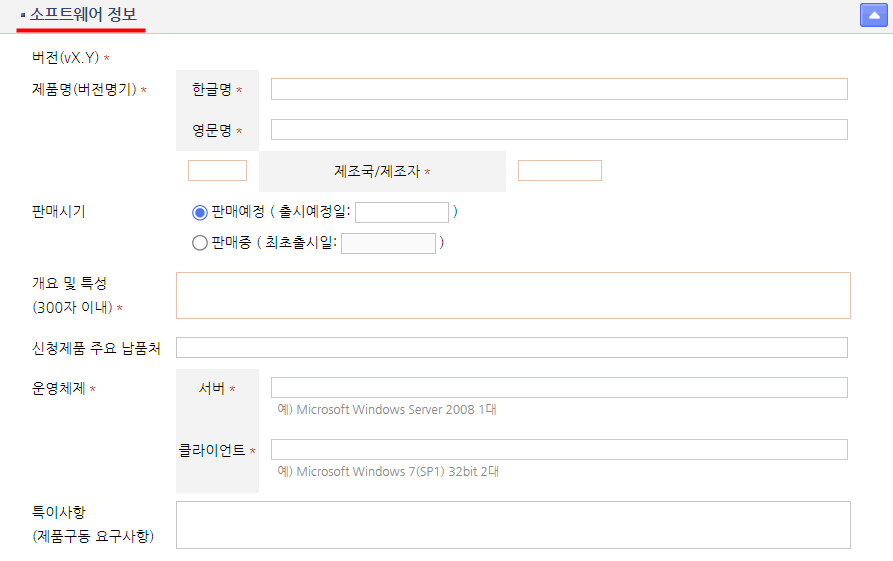Click the 제품명(버전명기) label
This screenshot has width=893, height=561.
pyautogui.click(x=84, y=89)
